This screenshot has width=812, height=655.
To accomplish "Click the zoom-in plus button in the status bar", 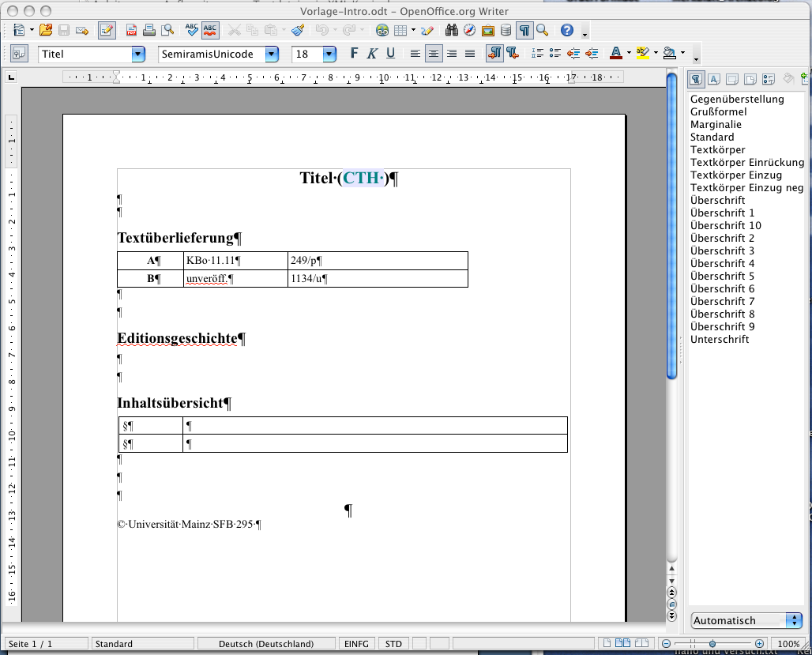I will (760, 644).
